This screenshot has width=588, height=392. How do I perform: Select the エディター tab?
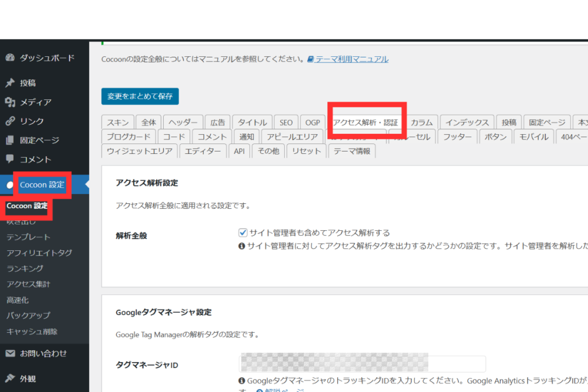(203, 151)
